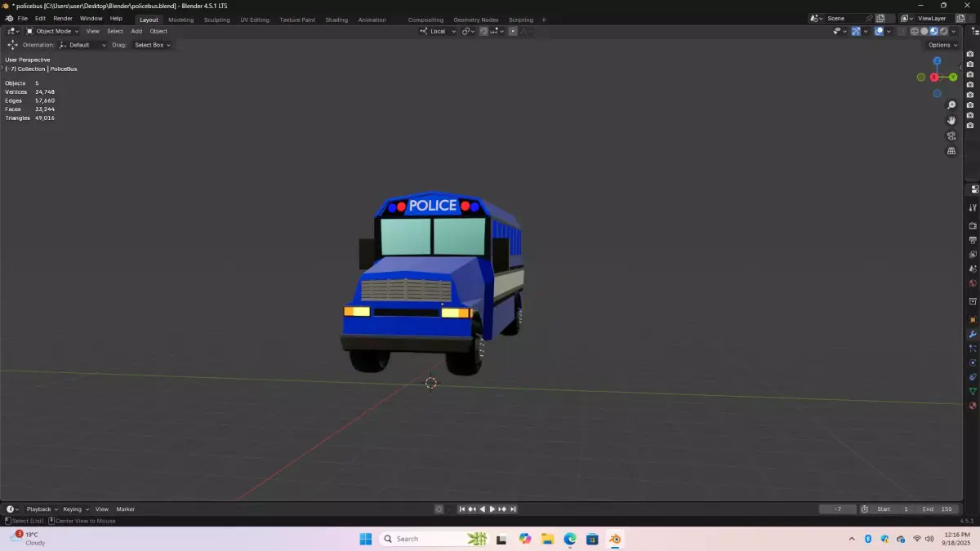Open the Add menu in viewport header

[136, 31]
